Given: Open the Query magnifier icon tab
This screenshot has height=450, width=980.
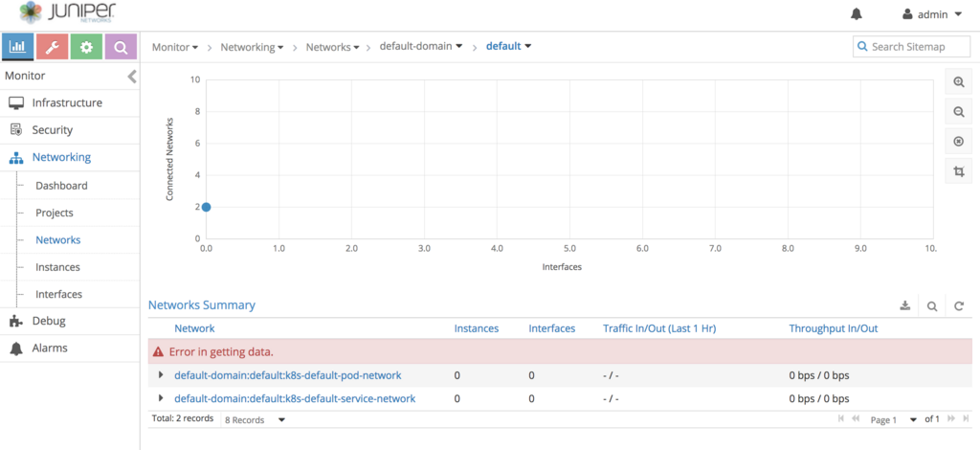Looking at the screenshot, I should [121, 47].
